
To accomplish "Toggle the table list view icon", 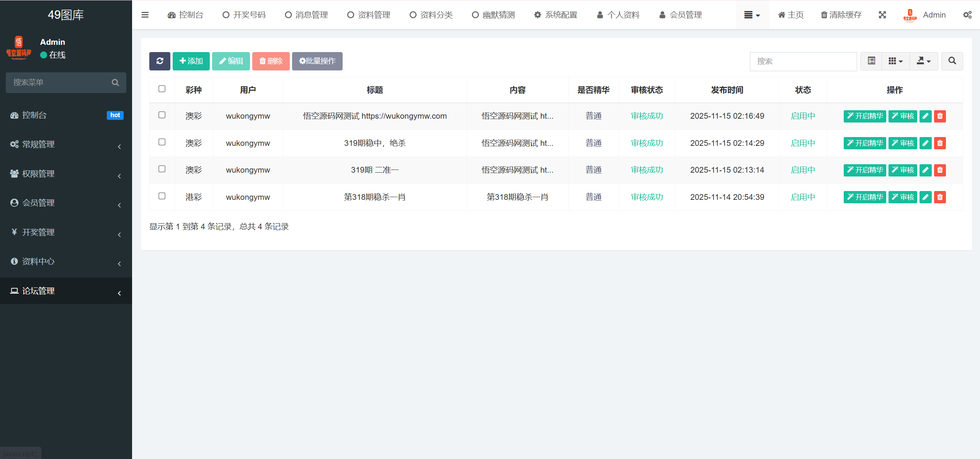I will click(x=871, y=61).
